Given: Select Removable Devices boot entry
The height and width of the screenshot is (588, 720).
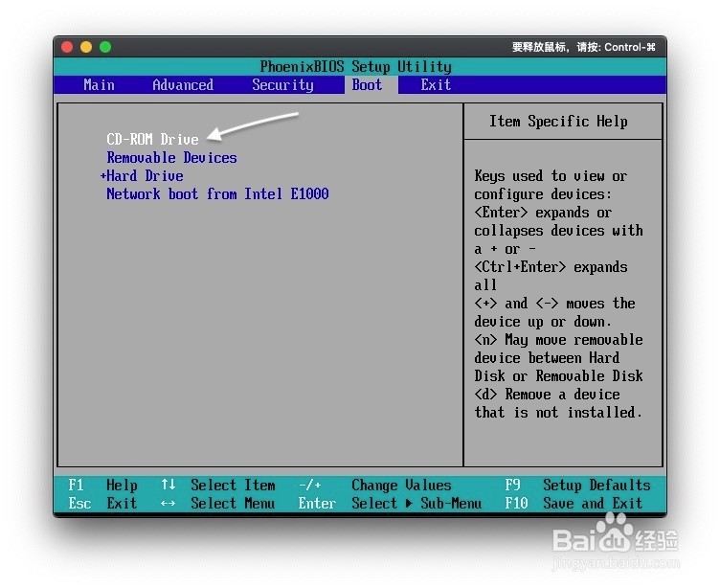Looking at the screenshot, I should point(171,158).
